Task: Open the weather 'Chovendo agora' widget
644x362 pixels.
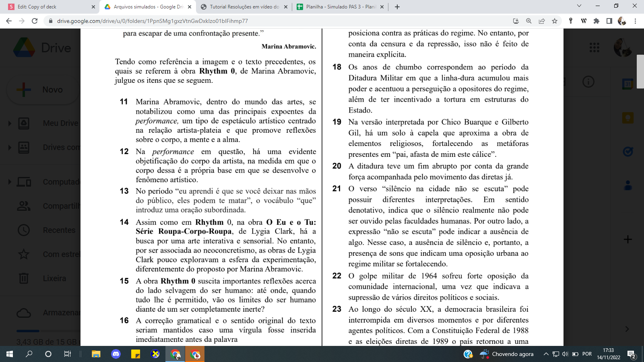Action: pos(506,354)
